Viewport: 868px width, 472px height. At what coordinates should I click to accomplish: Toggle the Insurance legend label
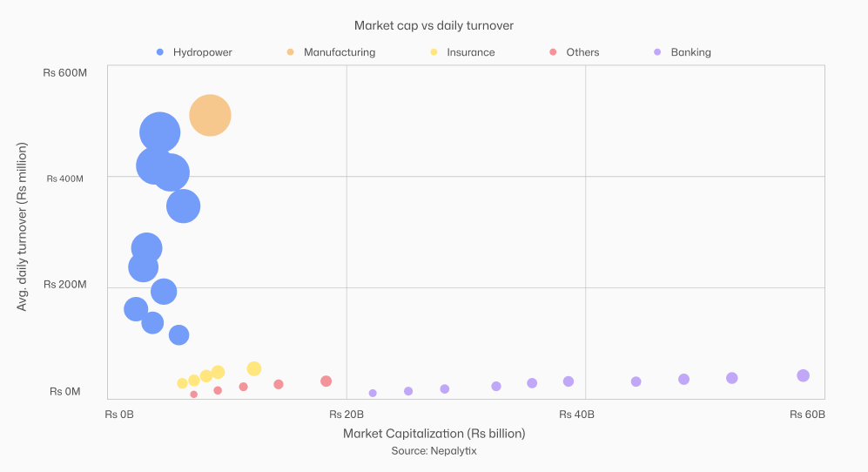[x=470, y=52]
